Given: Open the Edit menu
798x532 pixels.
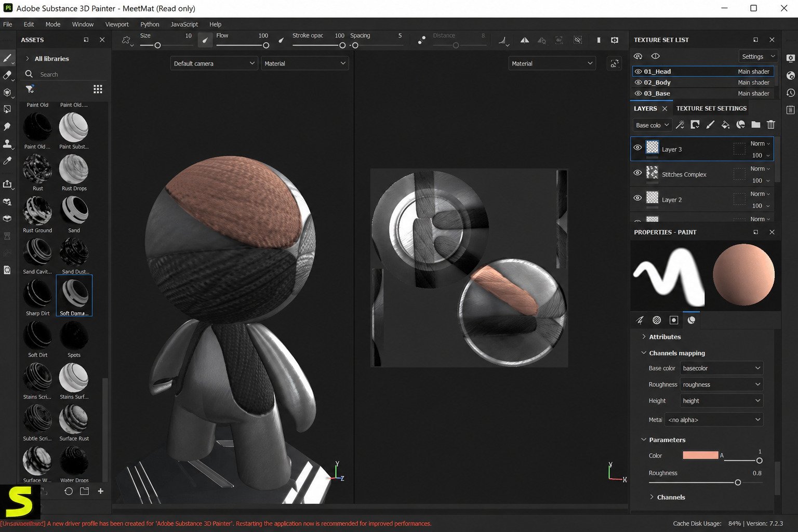Looking at the screenshot, I should (29, 24).
